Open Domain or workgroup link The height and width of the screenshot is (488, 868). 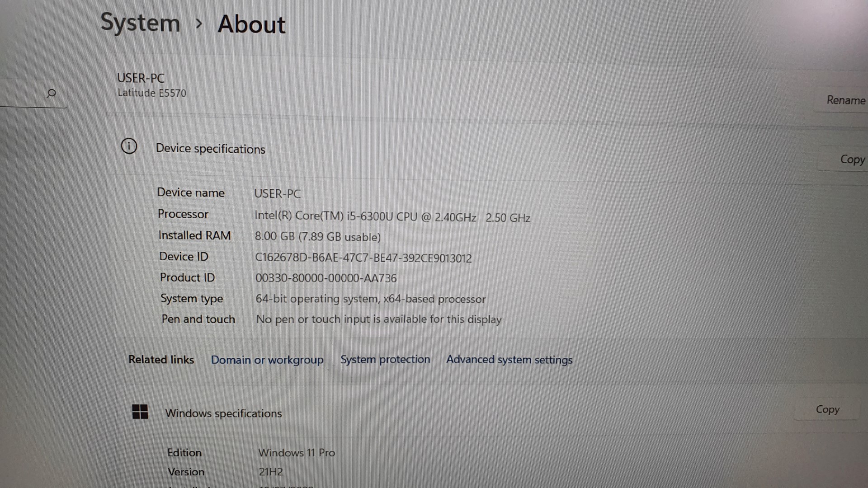click(x=267, y=360)
